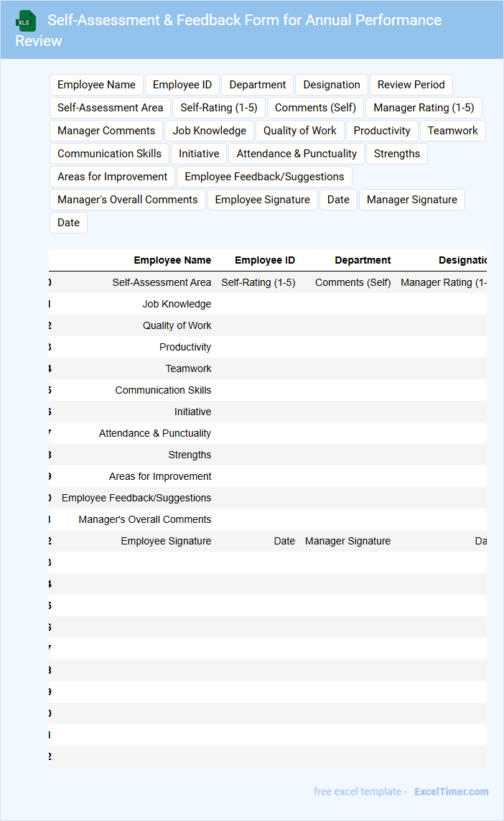Click the Comments (Self) tag
Screen dimensions: 504x821
[315, 108]
